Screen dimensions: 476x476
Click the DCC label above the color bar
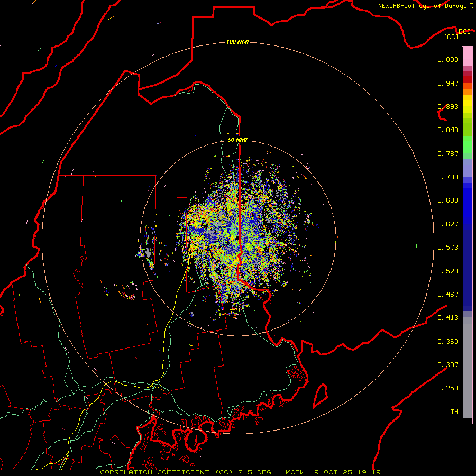pyautogui.click(x=464, y=32)
